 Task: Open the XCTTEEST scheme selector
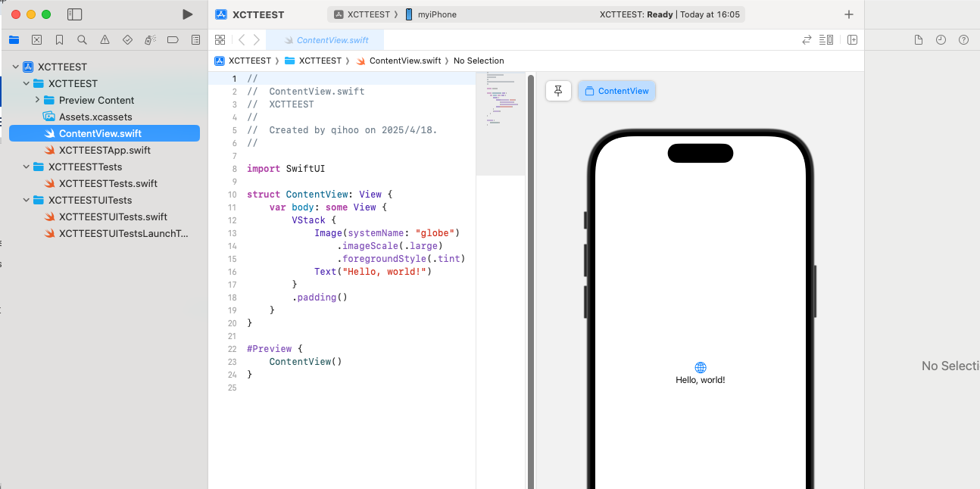click(x=362, y=14)
